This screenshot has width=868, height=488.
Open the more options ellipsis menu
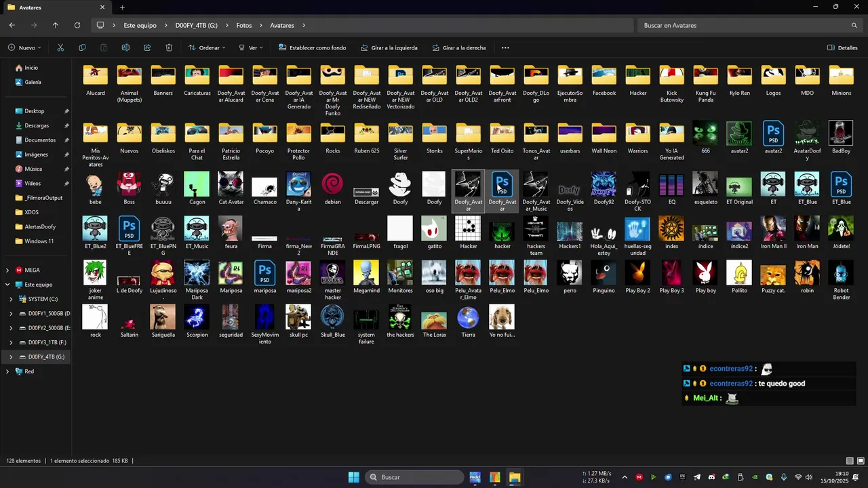click(x=505, y=47)
